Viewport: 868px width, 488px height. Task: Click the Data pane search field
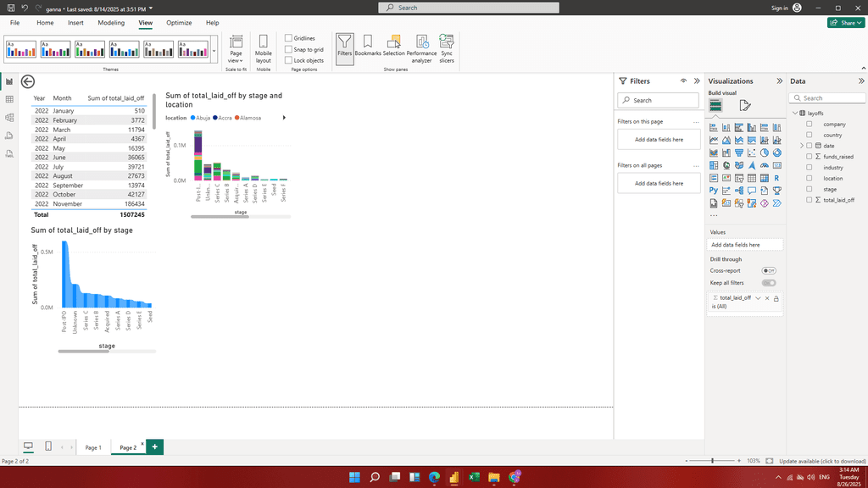pyautogui.click(x=827, y=98)
